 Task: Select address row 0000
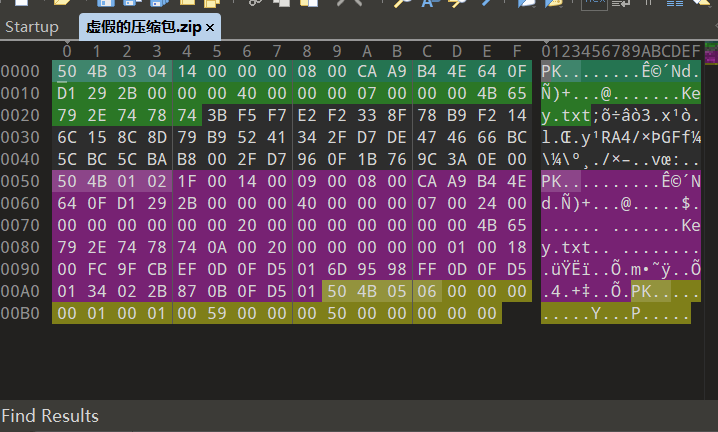point(20,71)
